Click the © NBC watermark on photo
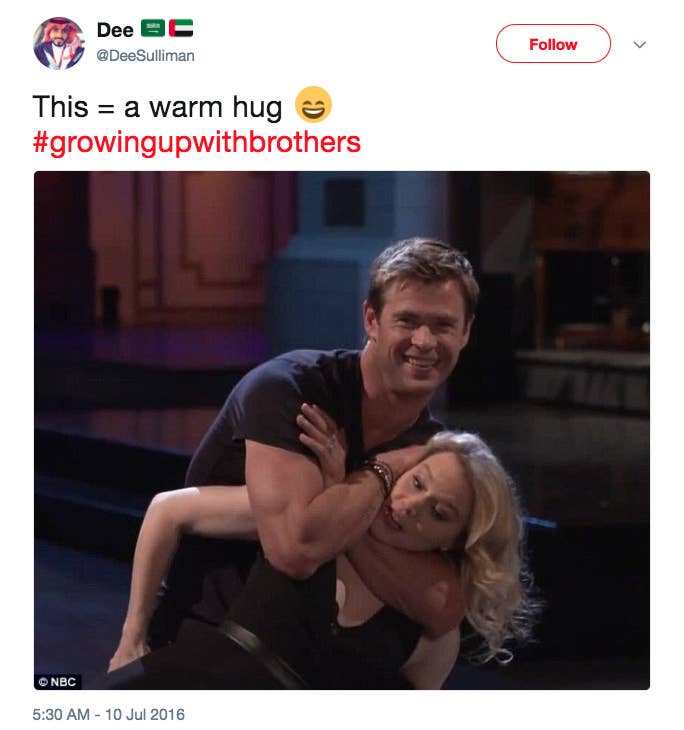 pos(58,682)
